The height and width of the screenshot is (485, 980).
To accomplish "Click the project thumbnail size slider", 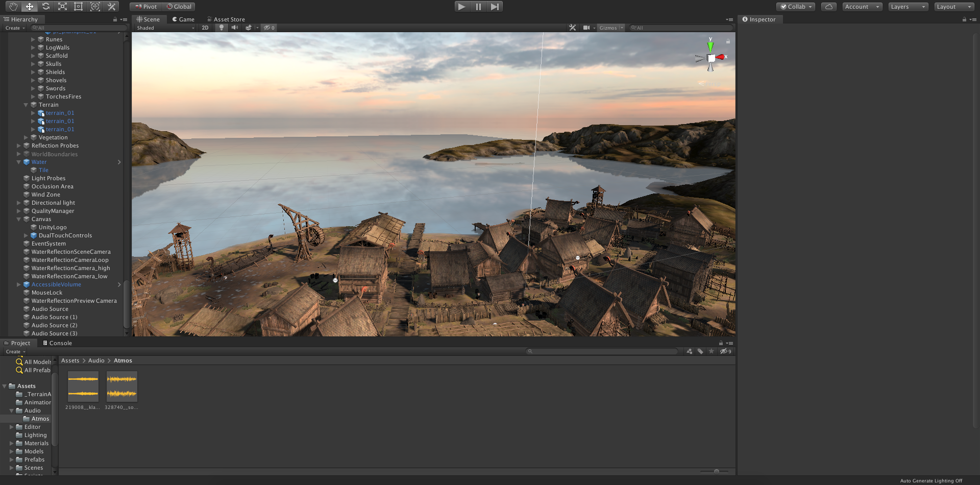I will pos(717,471).
